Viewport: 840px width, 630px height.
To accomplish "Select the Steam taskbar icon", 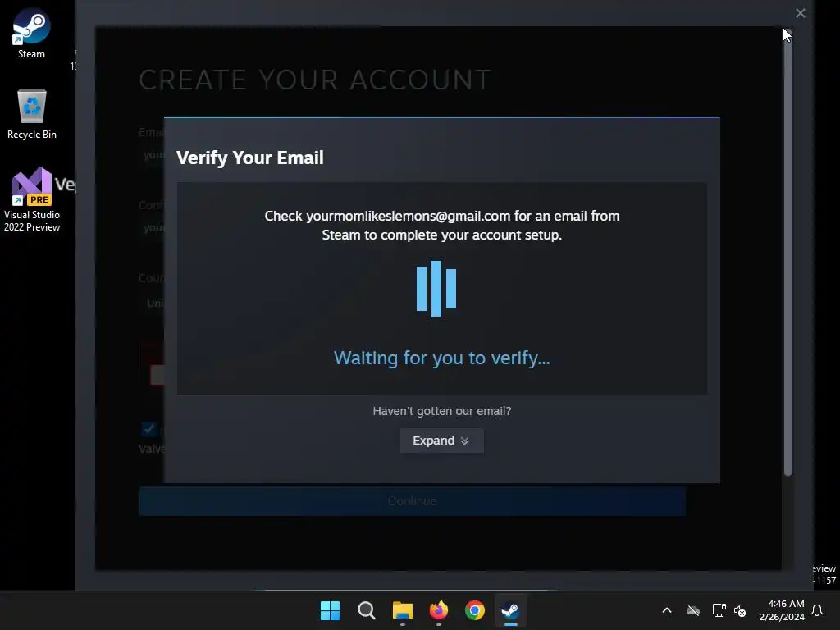I will 510,610.
